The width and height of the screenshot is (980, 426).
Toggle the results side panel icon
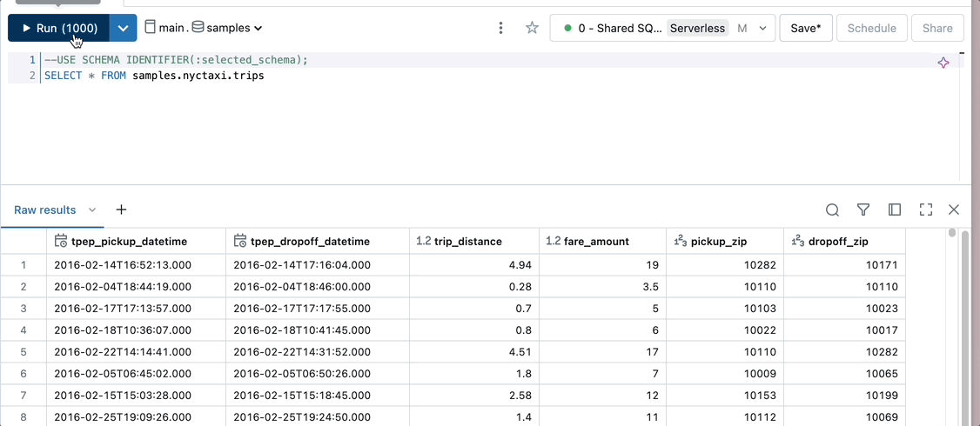[895, 210]
